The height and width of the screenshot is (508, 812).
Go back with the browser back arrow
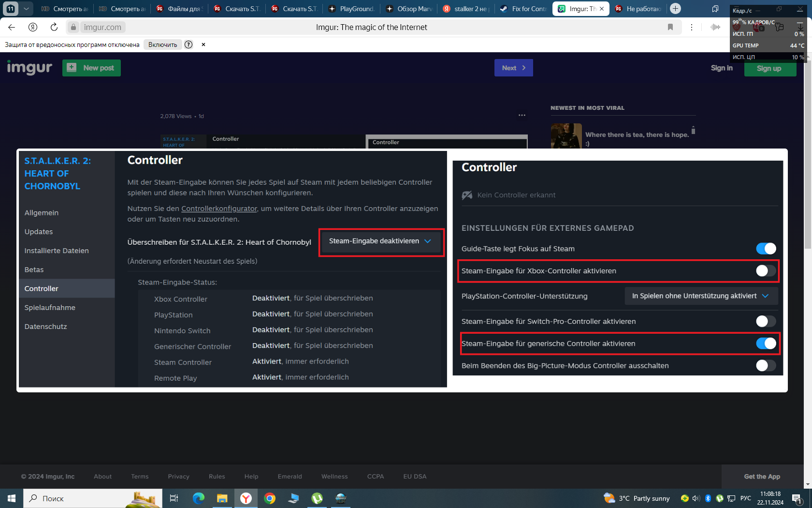click(x=12, y=27)
